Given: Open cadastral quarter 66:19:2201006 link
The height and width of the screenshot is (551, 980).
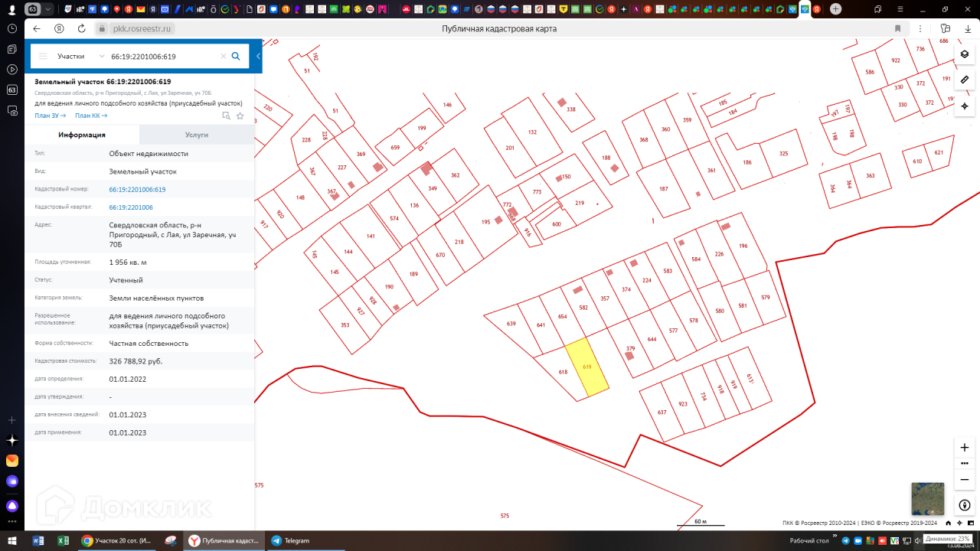Looking at the screenshot, I should 131,207.
